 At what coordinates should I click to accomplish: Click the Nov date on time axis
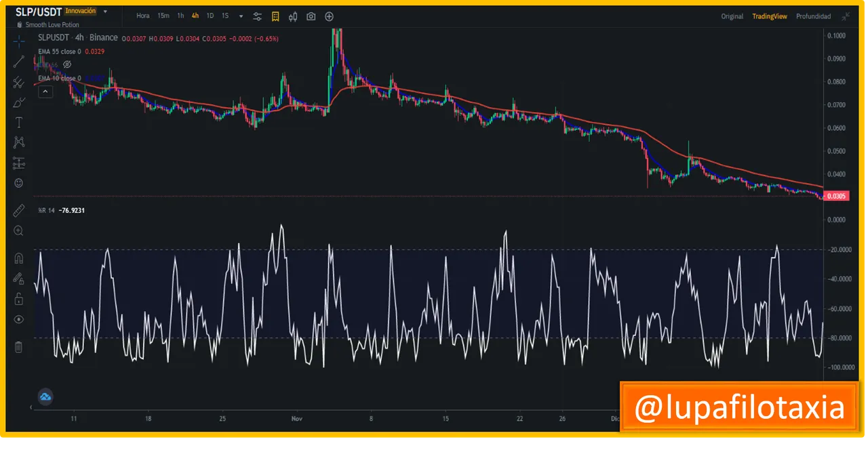[296, 419]
